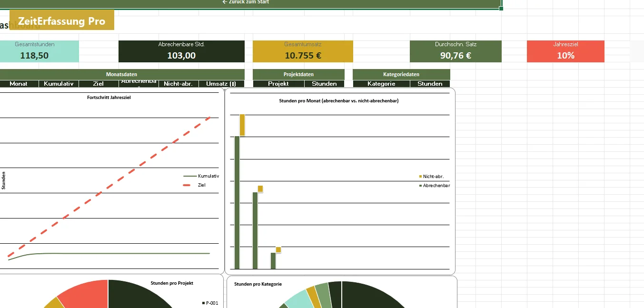
Task: Click the Nicht-abr. column header cell
Action: click(x=178, y=84)
